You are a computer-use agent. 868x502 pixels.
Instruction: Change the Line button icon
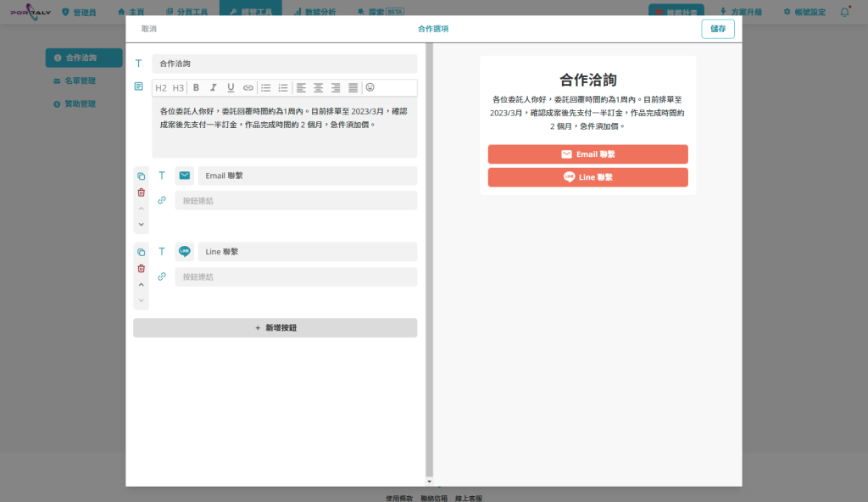tap(184, 252)
